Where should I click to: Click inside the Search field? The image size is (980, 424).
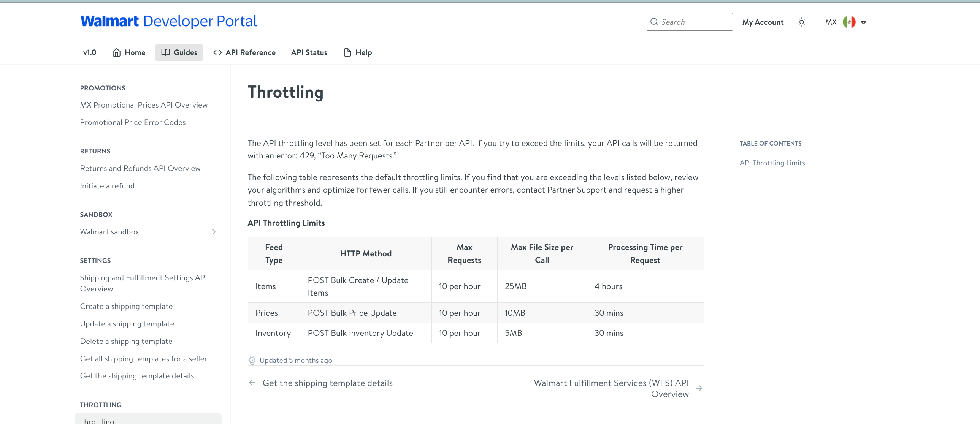pos(694,22)
